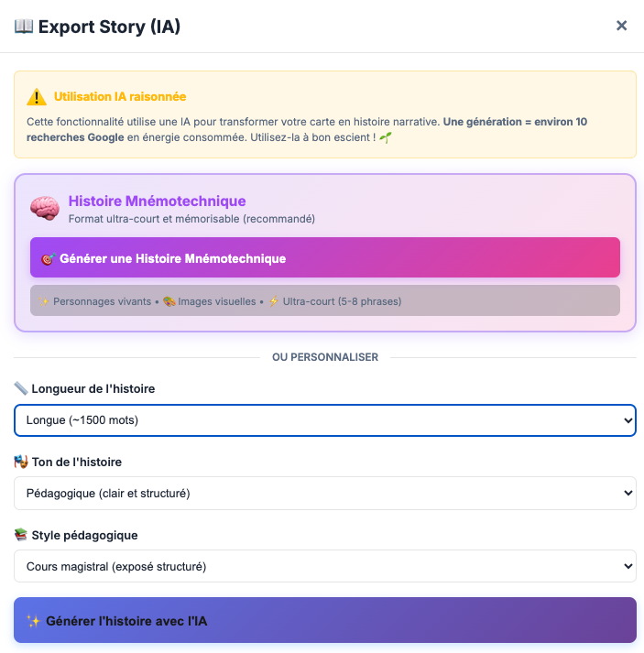Click the book icon beside Export Story title
This screenshot has height=653, width=644.
[24, 27]
